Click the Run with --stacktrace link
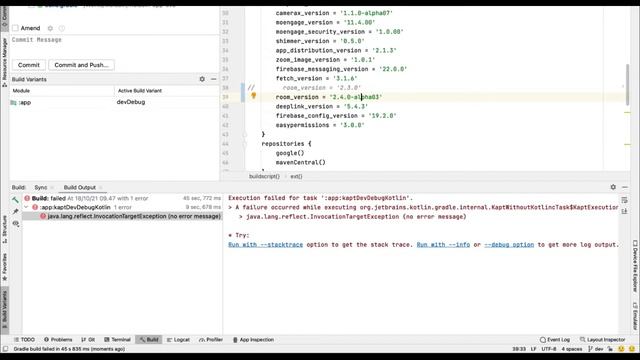640x360 pixels. point(265,245)
